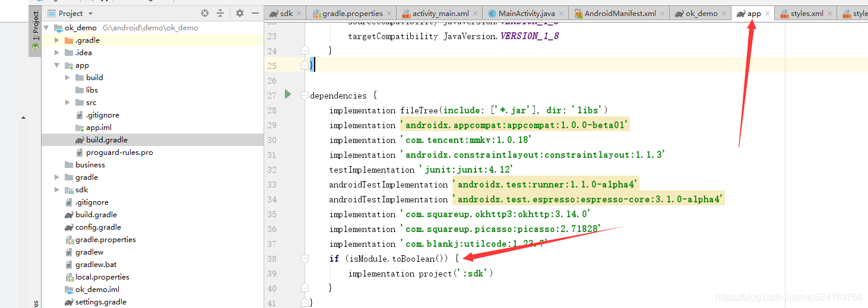Image resolution: width=868 pixels, height=308 pixels.
Task: Close the sdk editor tab
Action: 299,13
